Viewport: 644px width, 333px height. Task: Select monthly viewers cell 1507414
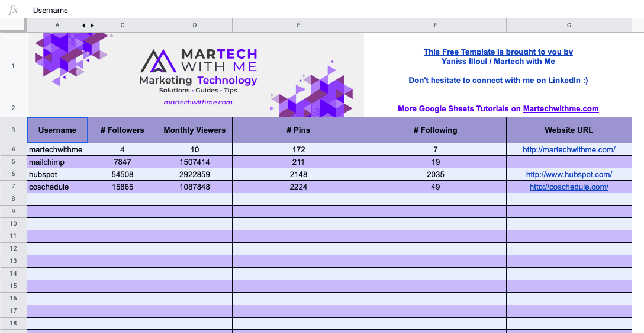tap(195, 162)
